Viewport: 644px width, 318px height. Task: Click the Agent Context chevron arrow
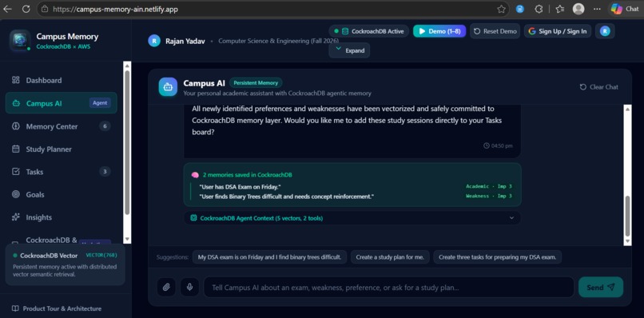tap(511, 218)
